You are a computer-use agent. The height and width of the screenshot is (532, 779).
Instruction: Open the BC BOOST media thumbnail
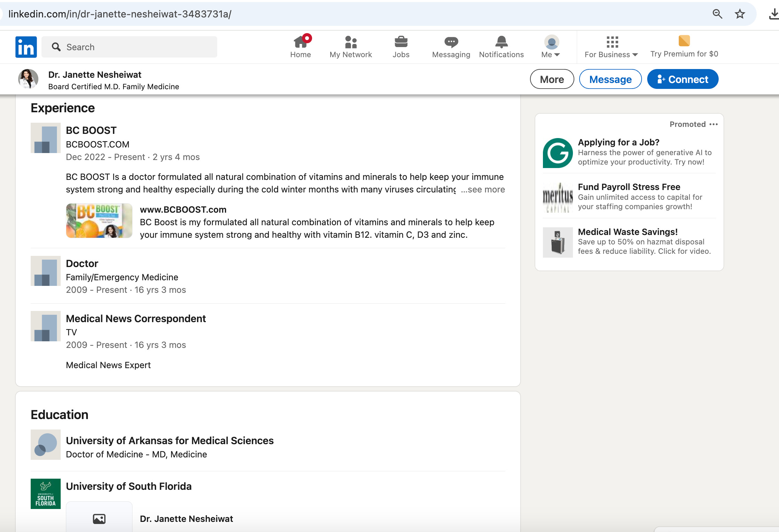[99, 221]
